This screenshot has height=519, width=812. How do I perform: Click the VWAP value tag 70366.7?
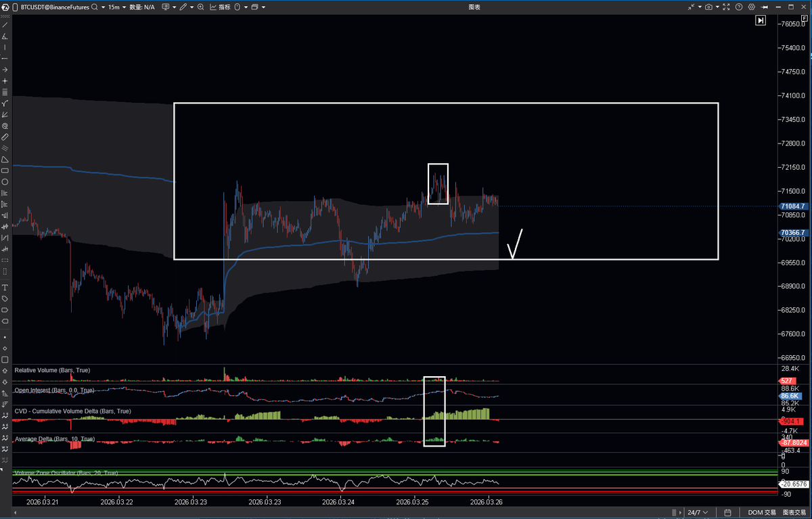(793, 232)
